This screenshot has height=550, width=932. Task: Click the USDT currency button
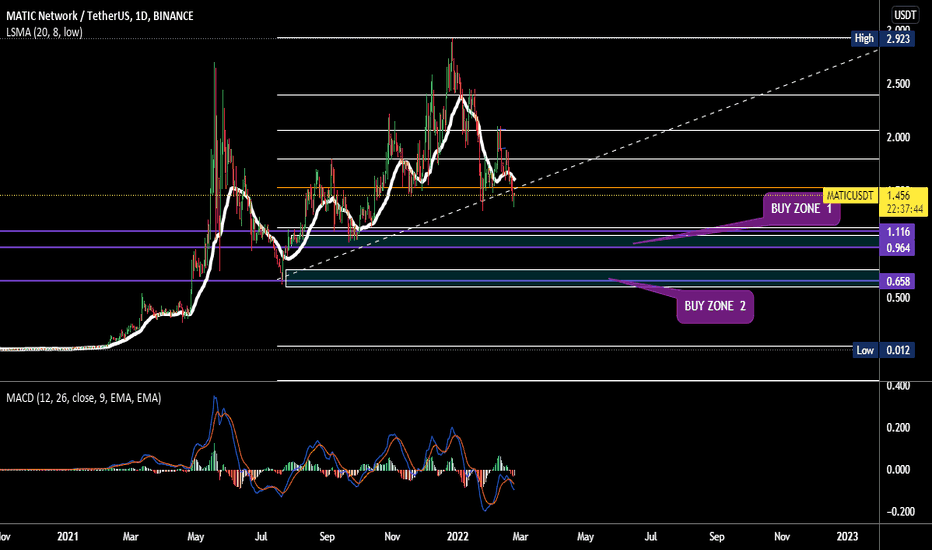905,15
